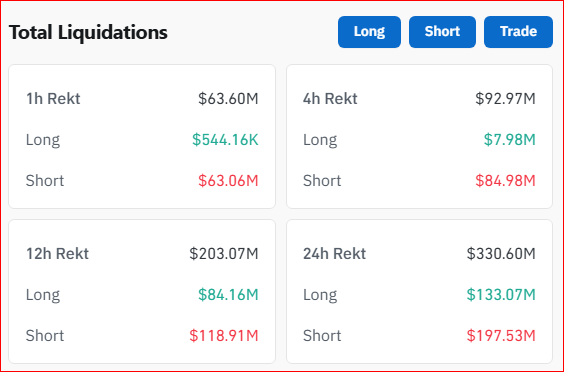Click the Short label in 4h Rekt card
The height and width of the screenshot is (372, 564).
coord(322,181)
